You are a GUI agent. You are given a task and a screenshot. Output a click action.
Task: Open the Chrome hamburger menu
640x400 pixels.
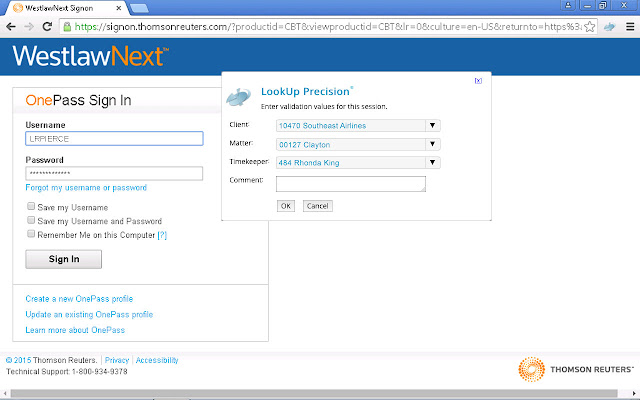click(x=630, y=27)
